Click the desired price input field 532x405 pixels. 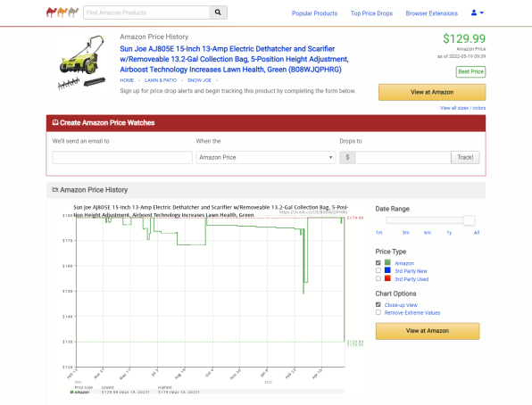(x=403, y=157)
